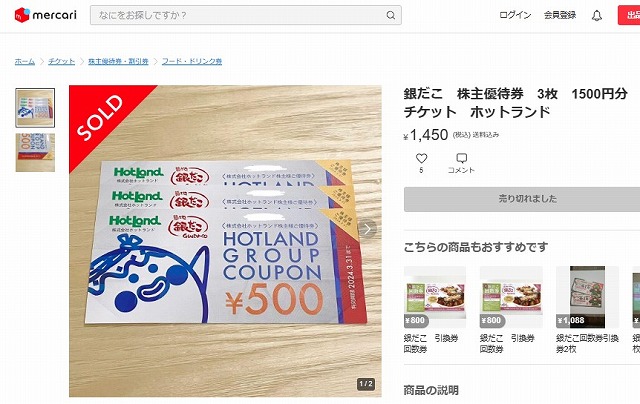Open 株主優待券・割引券 breadcrumb category
This screenshot has height=404, width=640.
[x=118, y=61]
